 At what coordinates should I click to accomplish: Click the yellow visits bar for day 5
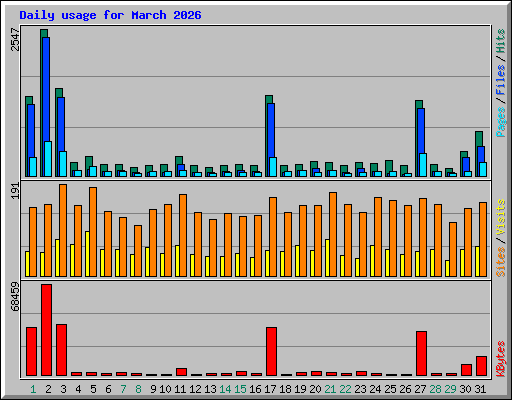[87, 254]
